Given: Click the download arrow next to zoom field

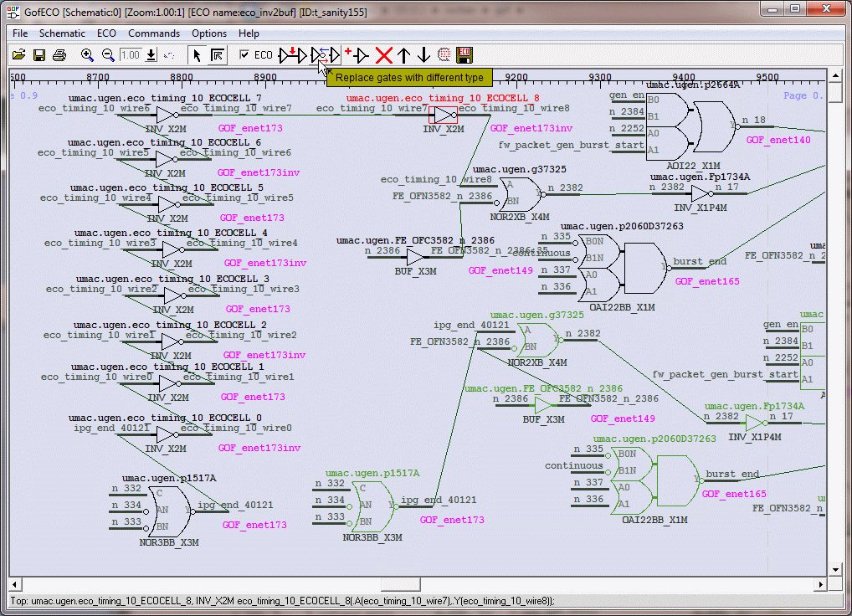Looking at the screenshot, I should click(151, 55).
